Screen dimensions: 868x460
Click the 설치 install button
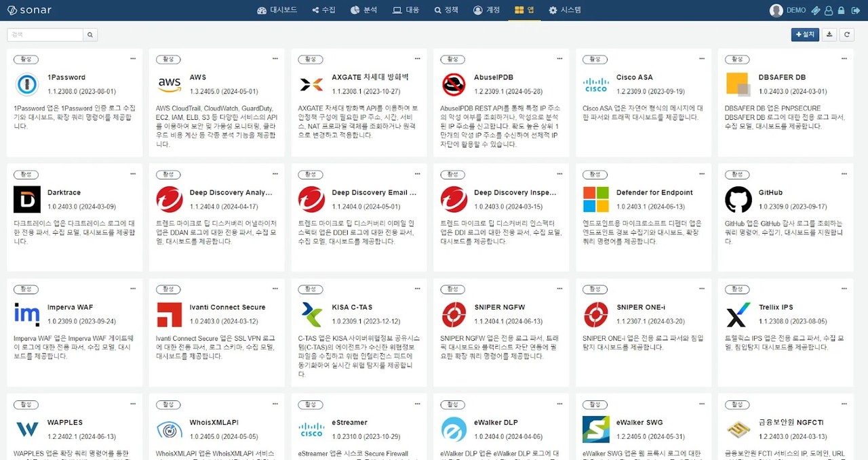coord(804,34)
